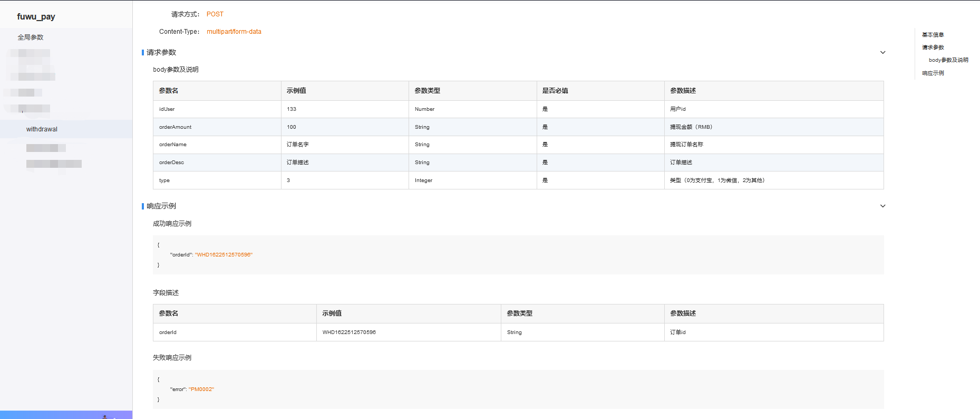The height and width of the screenshot is (419, 980).
Task: Jump to 响应示例 in page outline
Action: (933, 73)
